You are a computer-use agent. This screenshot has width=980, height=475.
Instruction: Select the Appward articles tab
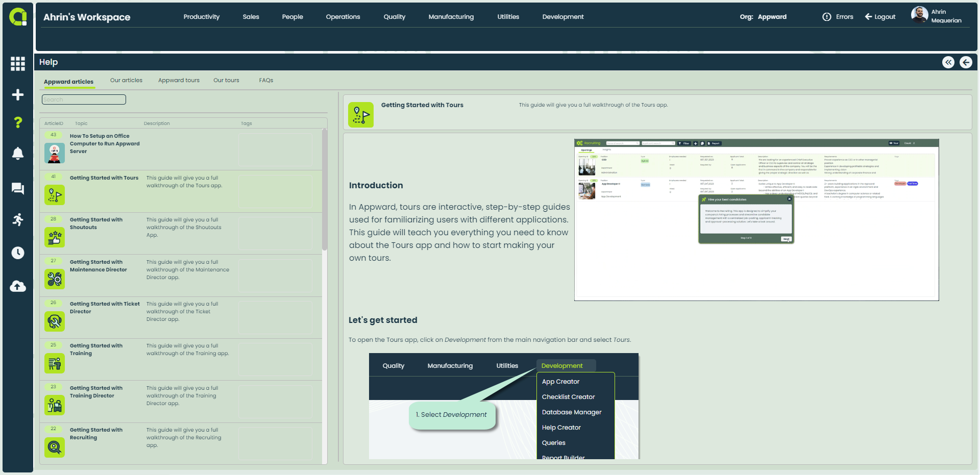69,82
